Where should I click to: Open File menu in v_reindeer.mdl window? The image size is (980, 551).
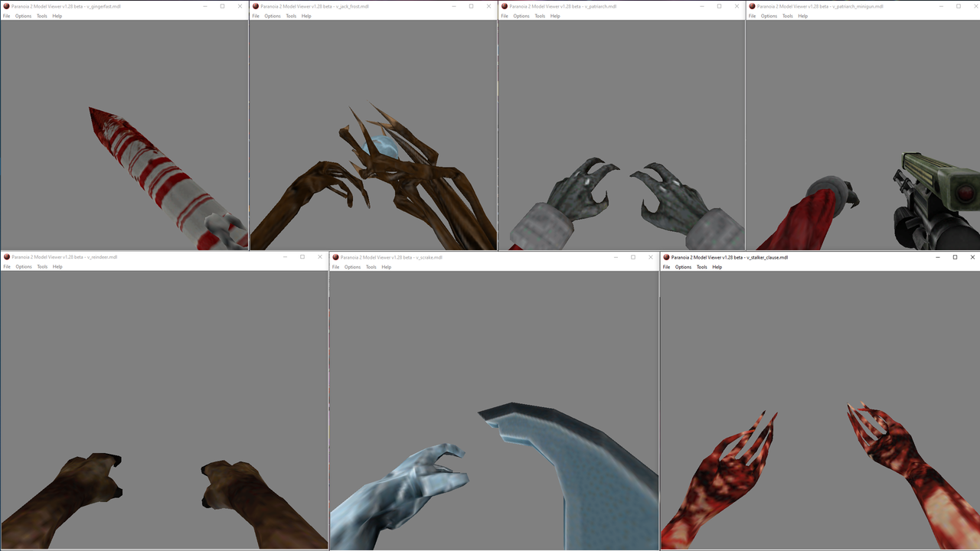(x=7, y=267)
